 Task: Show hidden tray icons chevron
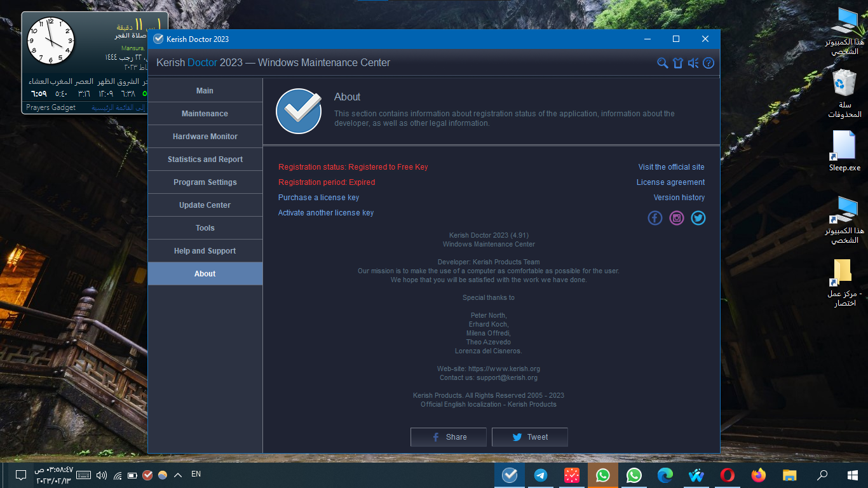(x=178, y=475)
